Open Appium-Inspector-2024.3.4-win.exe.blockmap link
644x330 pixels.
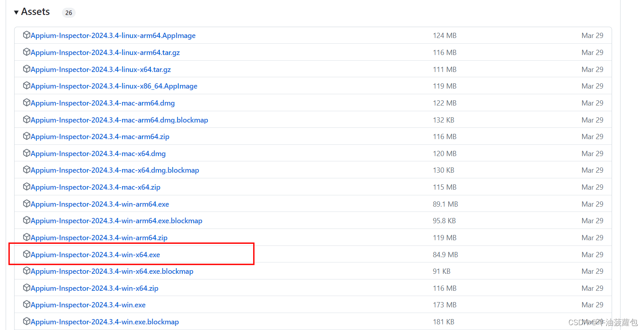click(105, 322)
